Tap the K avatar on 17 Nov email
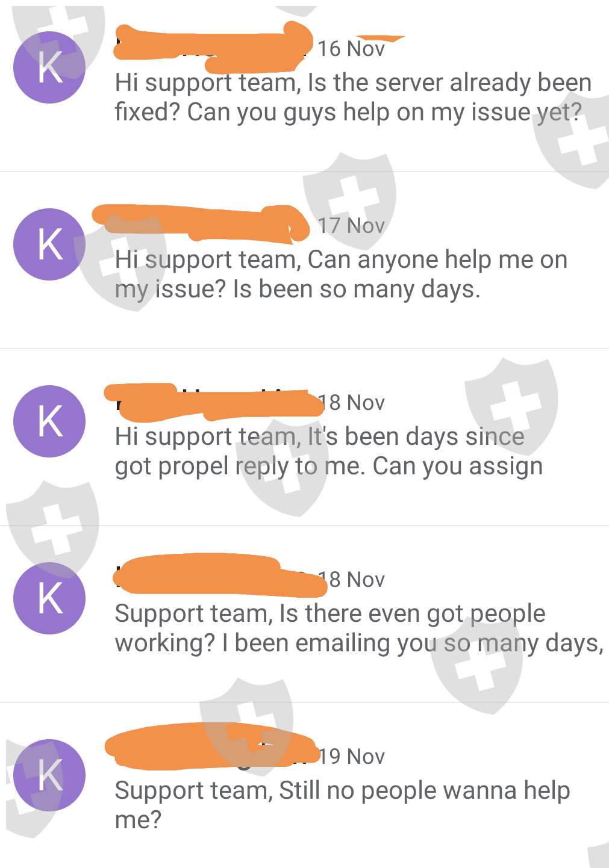The image size is (609, 868). (49, 244)
